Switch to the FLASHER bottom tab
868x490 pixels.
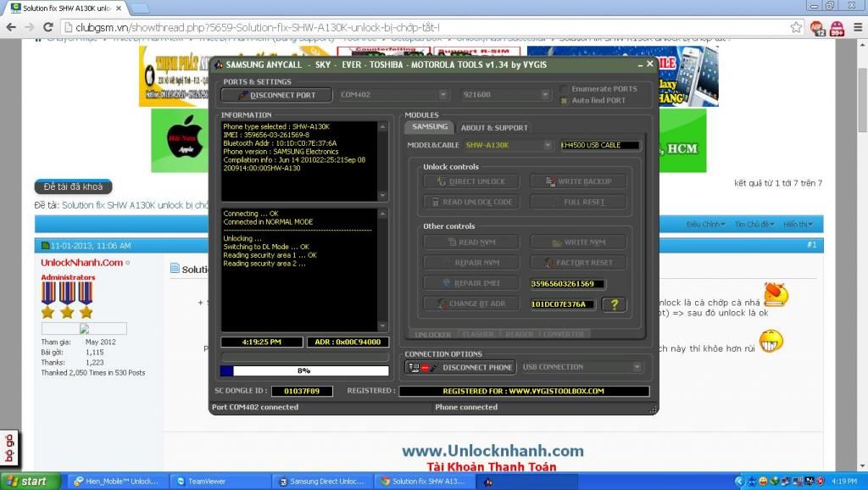point(477,334)
